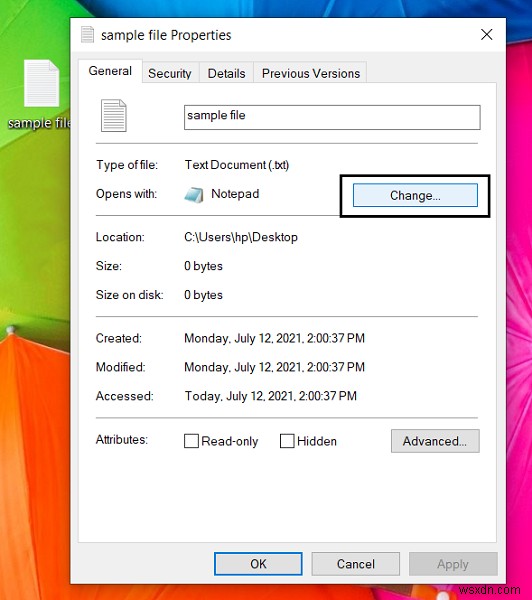Select the Accessed date value
532x600 pixels.
point(271,396)
